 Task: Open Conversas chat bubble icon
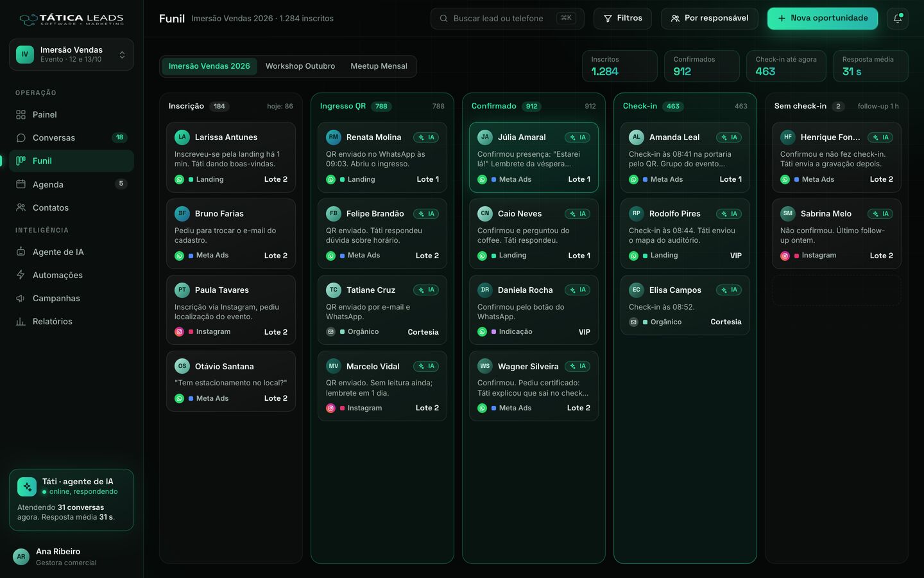[x=21, y=137]
